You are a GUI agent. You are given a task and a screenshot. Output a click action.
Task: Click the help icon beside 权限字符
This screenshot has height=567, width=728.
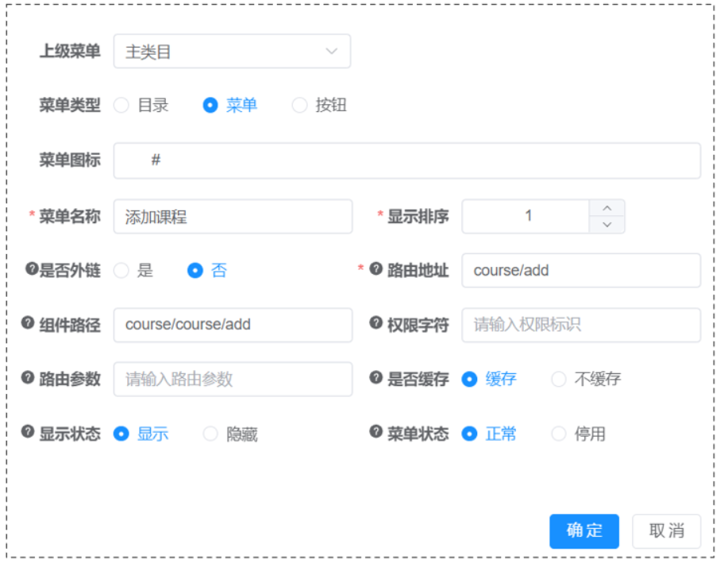(x=376, y=322)
